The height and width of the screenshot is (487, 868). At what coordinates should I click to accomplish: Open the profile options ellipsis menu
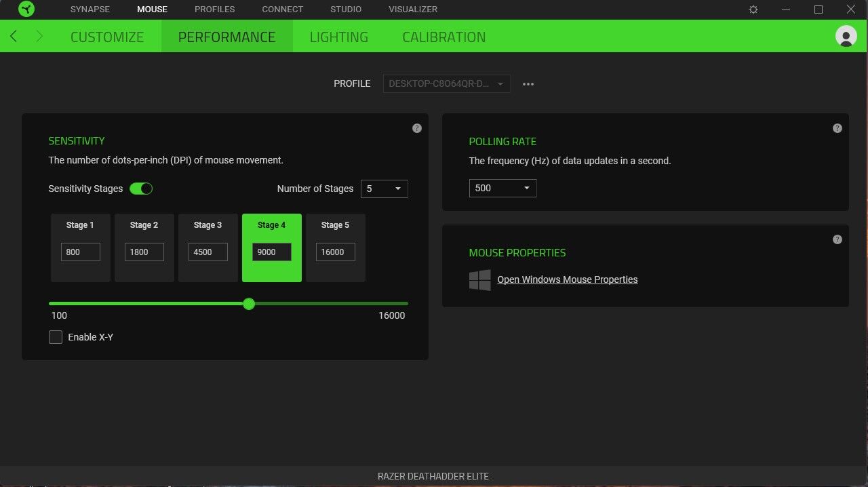528,84
